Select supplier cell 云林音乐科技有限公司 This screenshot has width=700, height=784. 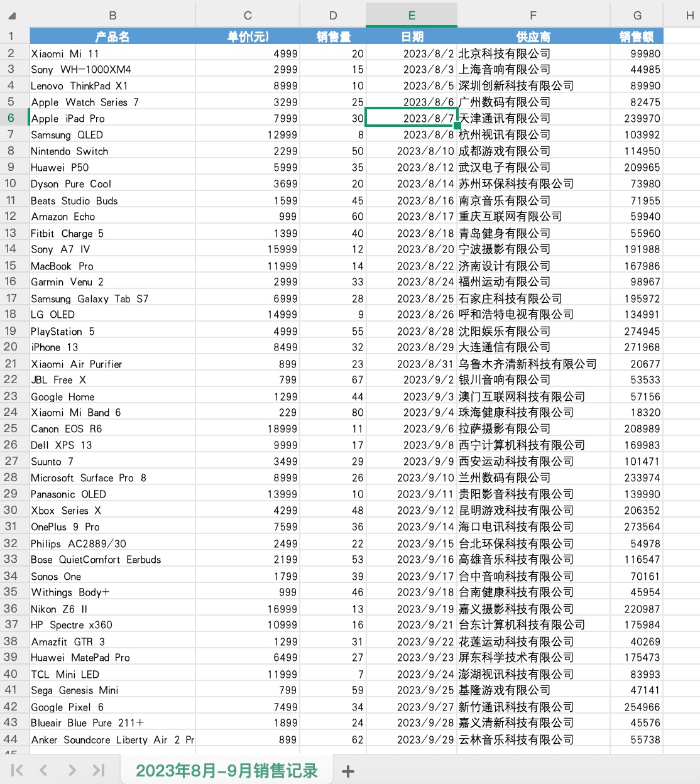[533, 739]
